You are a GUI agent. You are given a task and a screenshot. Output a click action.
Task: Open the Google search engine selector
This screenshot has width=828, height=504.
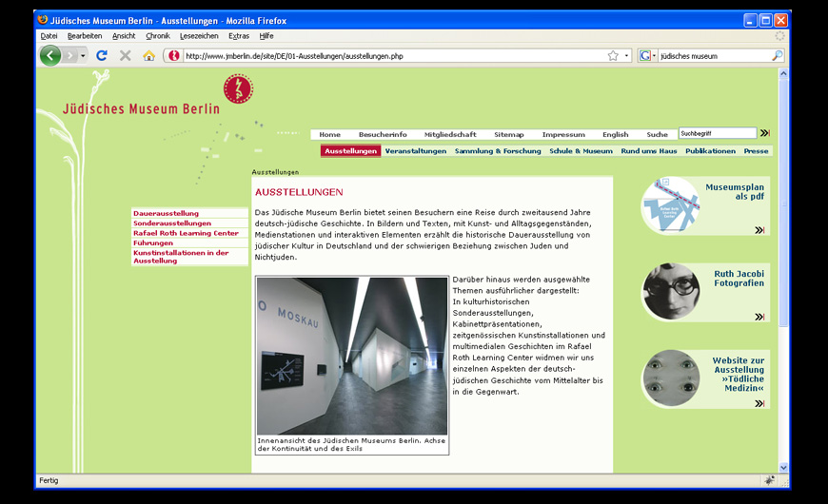coord(647,55)
